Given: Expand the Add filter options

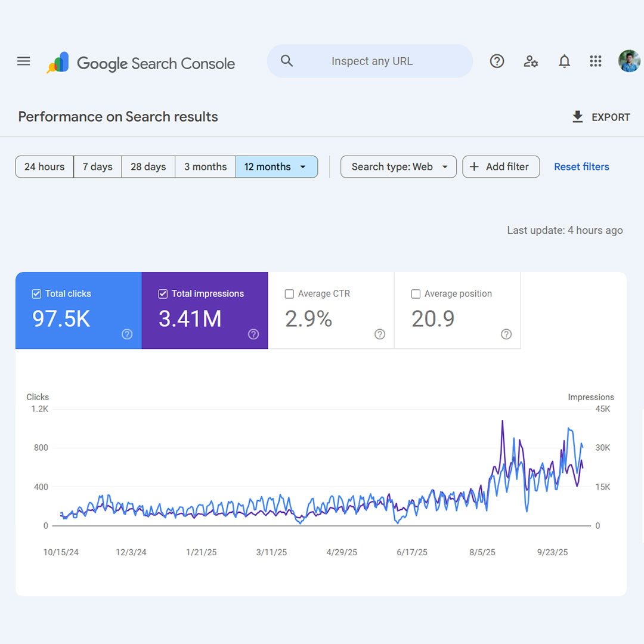Looking at the screenshot, I should click(x=501, y=167).
